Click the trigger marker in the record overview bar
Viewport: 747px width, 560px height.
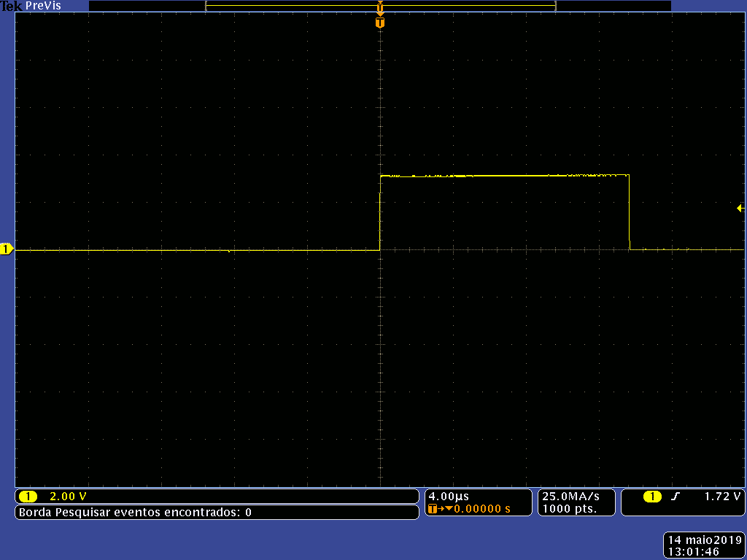coord(379,8)
